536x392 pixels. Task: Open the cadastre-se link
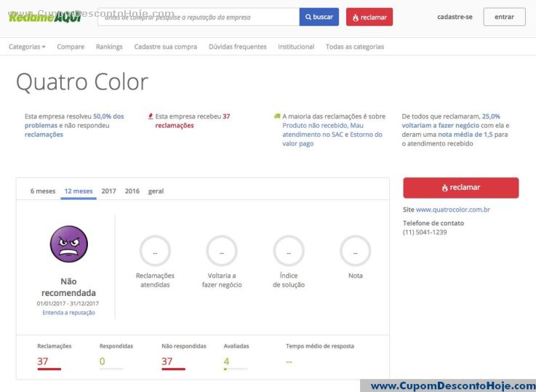(x=455, y=17)
